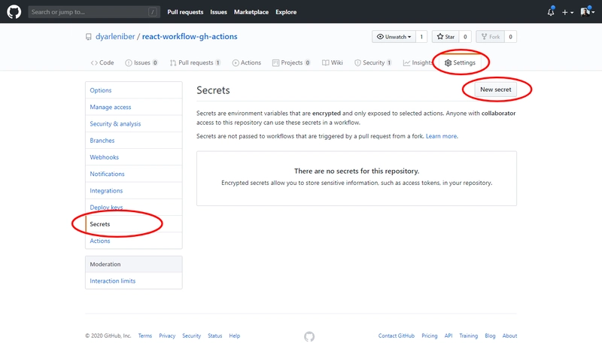Open the Help footer link
The width and height of the screenshot is (602, 364).
[x=235, y=335]
